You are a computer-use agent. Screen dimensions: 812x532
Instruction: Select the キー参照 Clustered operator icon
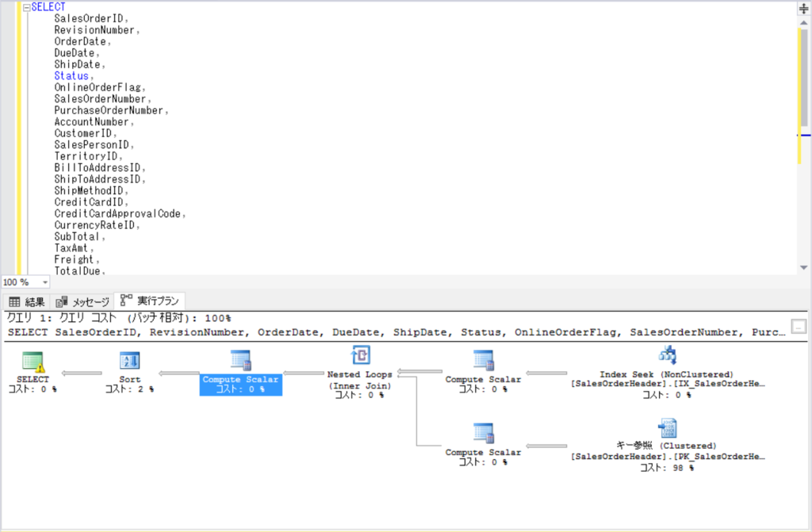coord(668,428)
